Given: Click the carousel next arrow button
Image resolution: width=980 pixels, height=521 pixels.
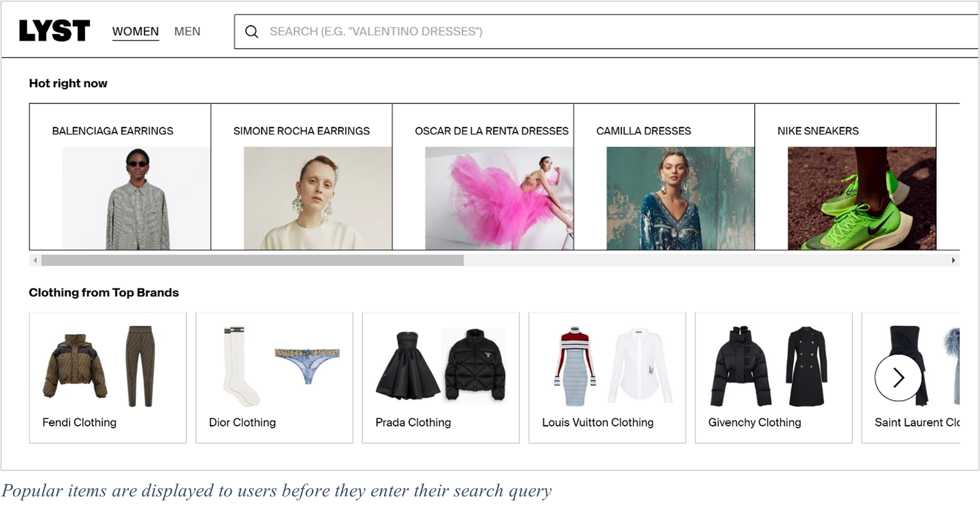Looking at the screenshot, I should (898, 378).
